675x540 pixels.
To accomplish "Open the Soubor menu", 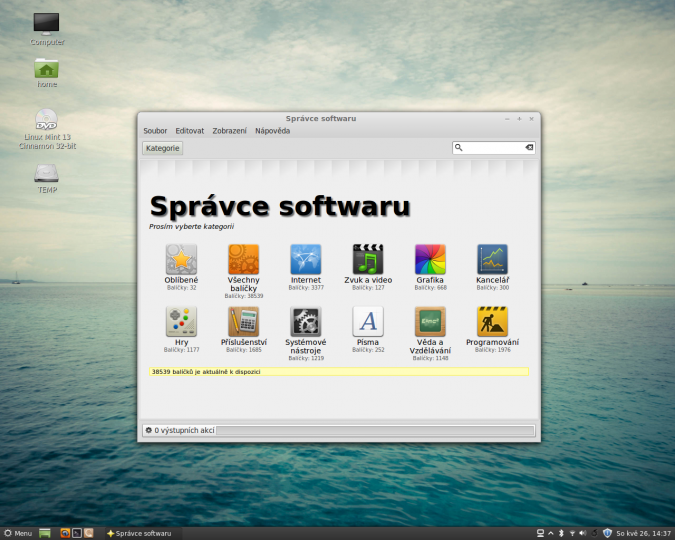I will [155, 131].
